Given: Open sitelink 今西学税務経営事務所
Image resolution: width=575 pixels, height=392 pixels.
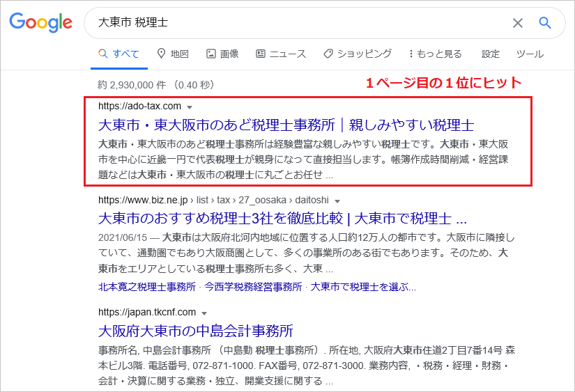Looking at the screenshot, I should pos(253,286).
